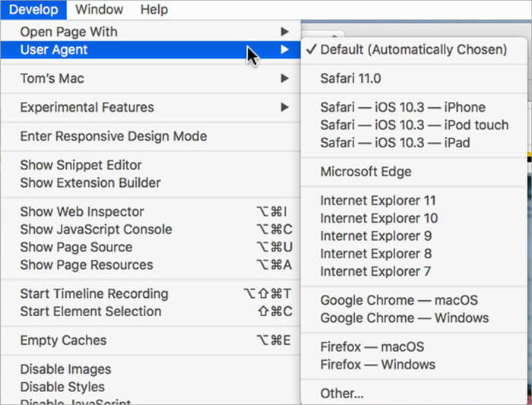Open the Show Web Inspector item
The image size is (532, 405).
pyautogui.click(x=82, y=212)
